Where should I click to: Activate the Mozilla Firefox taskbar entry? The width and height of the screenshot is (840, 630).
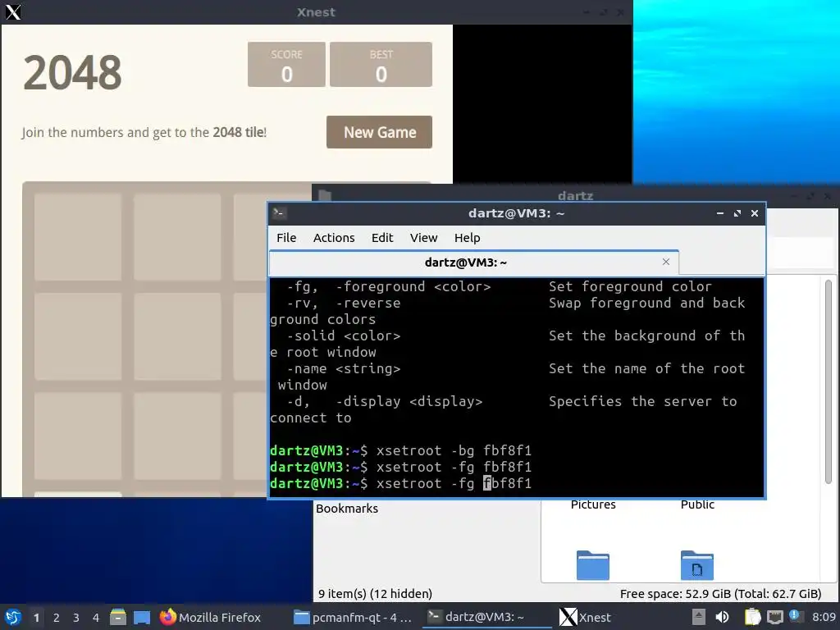tap(210, 617)
